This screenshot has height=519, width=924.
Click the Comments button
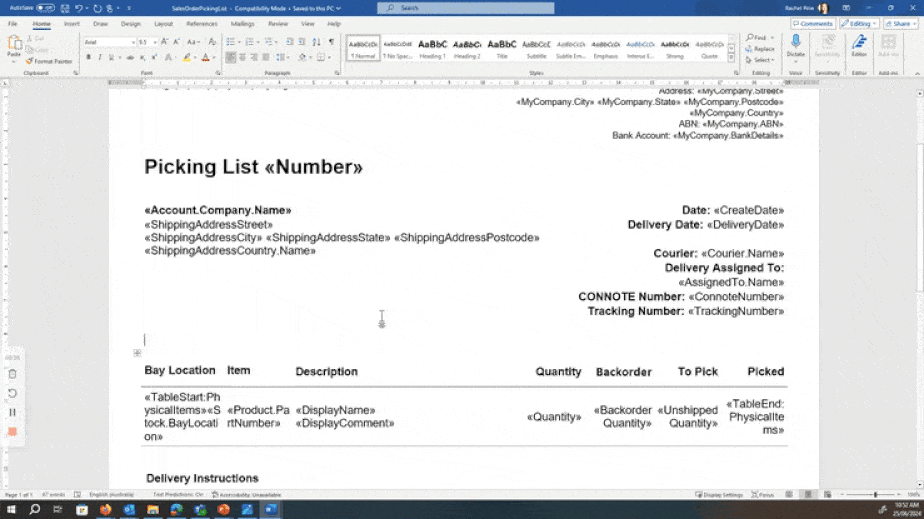coord(812,23)
